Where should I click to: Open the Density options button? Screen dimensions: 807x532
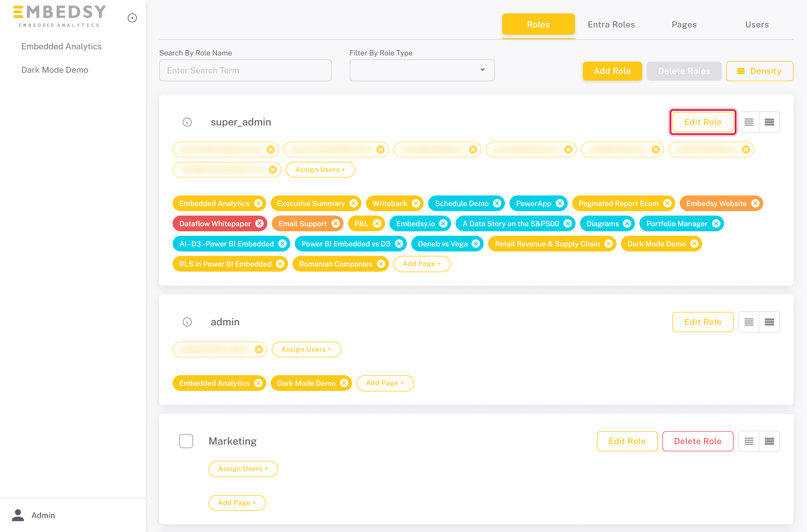[759, 71]
